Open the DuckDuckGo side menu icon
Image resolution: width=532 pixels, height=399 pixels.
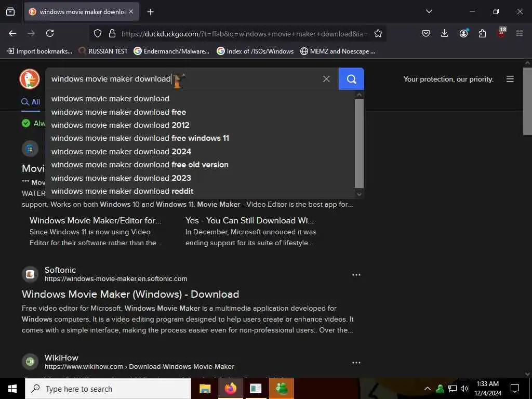[x=510, y=79]
